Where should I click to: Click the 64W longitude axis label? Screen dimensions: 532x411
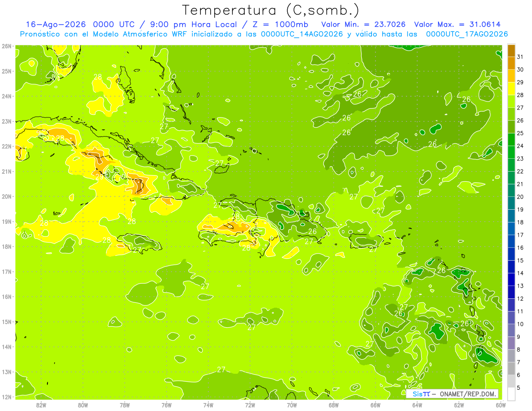[x=417, y=405]
